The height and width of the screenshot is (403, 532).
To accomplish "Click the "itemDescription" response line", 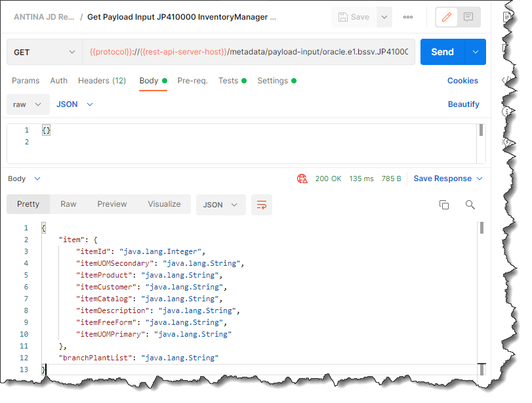I will pos(158,310).
